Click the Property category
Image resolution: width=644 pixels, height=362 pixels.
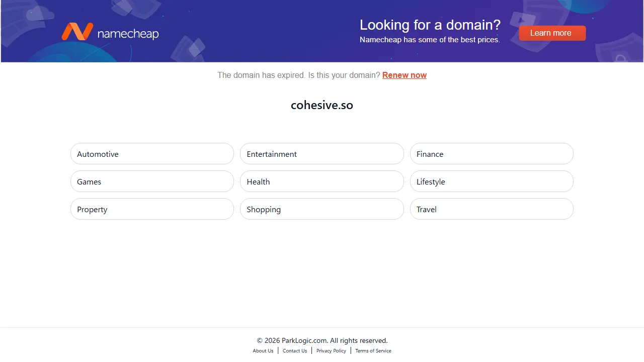click(x=152, y=209)
